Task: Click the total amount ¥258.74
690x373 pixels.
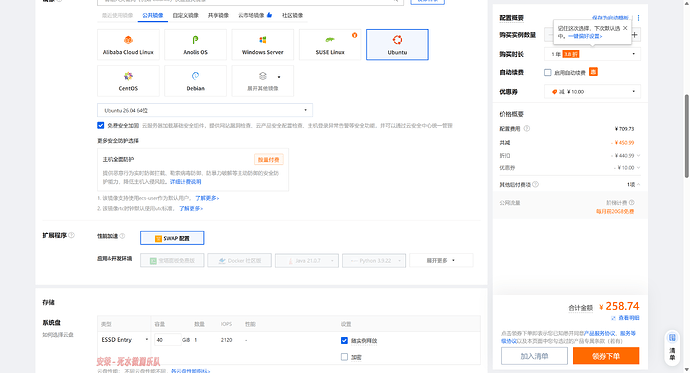Action: tap(619, 306)
